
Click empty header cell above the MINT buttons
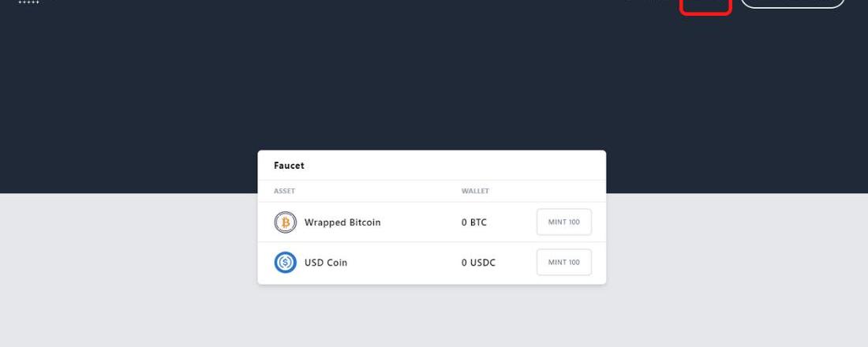pos(563,191)
